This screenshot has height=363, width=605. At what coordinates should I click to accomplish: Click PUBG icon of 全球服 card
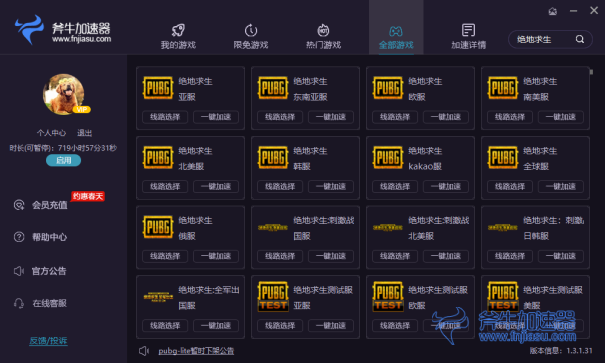503,157
